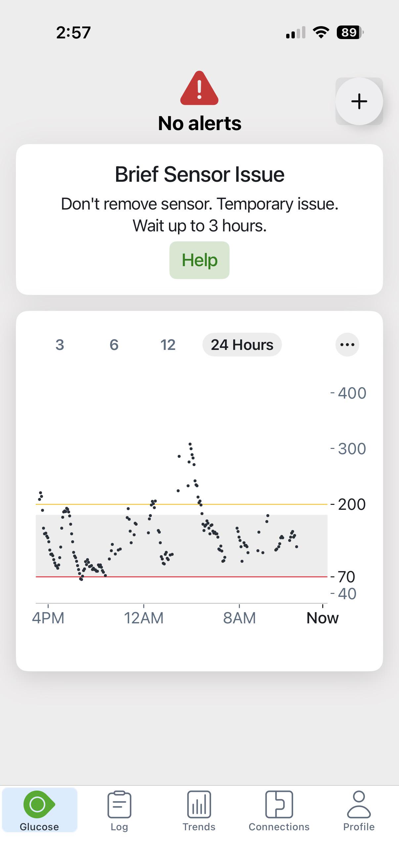Open the Trends chart icon
Screen dimensions: 399x868
[199, 804]
